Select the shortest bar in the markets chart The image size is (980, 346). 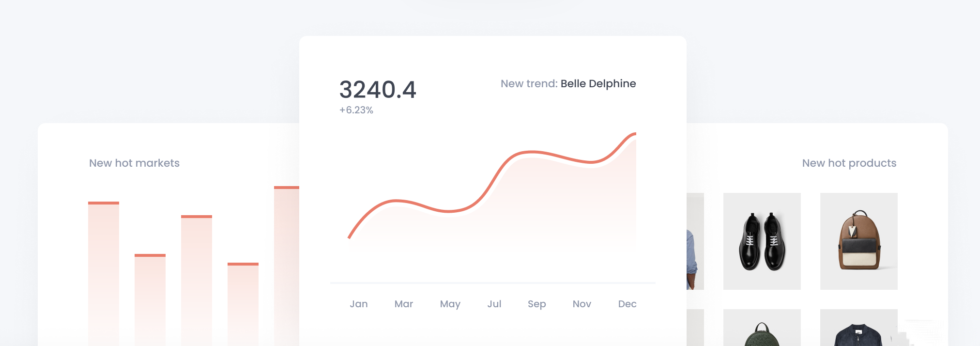coord(243,303)
